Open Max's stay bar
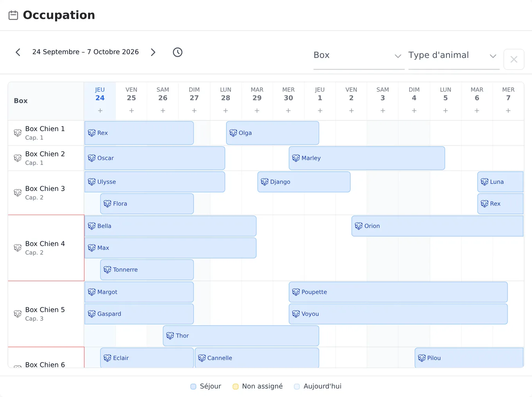 (170, 248)
